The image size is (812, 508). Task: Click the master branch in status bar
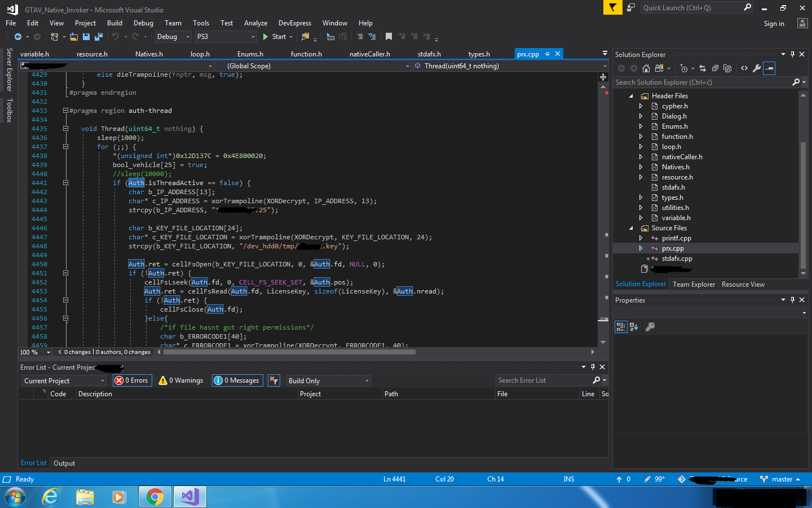click(780, 479)
